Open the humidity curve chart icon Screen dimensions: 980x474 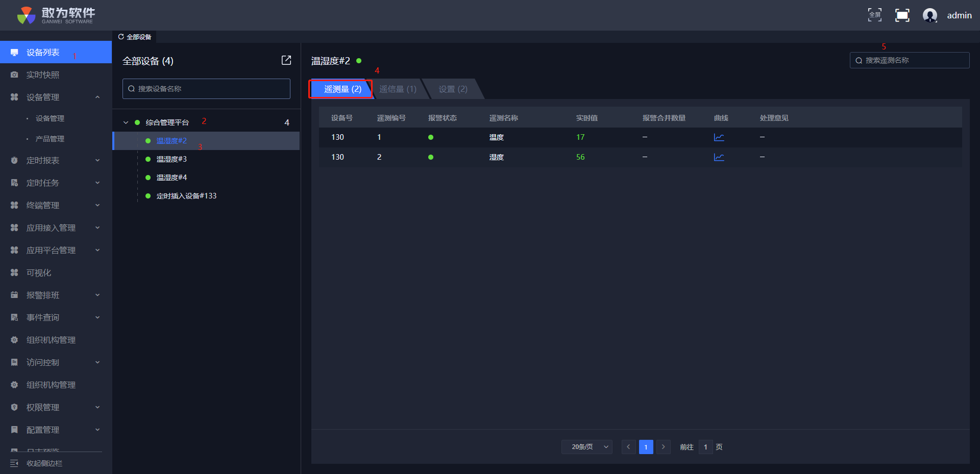pos(719,157)
